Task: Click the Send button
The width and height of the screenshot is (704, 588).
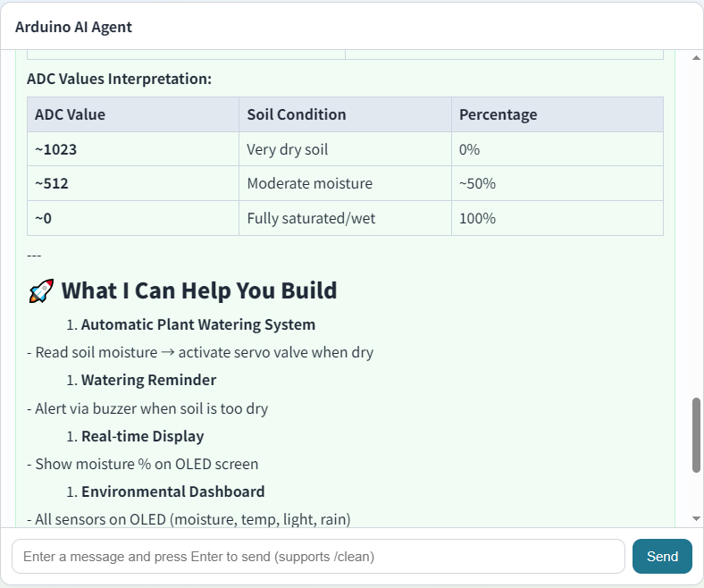Action: [x=662, y=556]
